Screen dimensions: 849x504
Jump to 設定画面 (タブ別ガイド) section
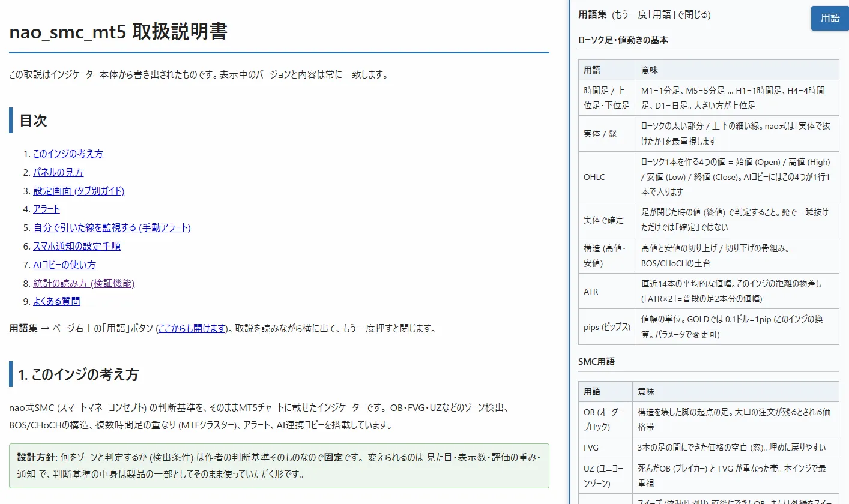pyautogui.click(x=79, y=191)
